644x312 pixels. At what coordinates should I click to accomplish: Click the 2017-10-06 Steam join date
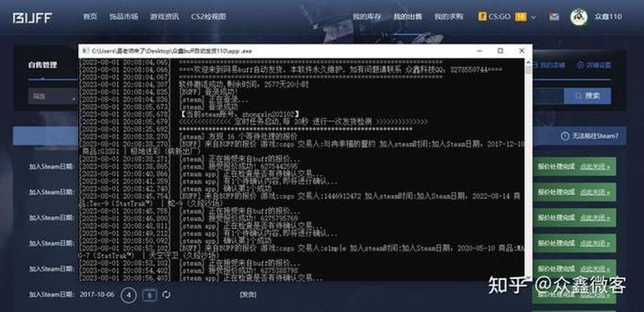97,294
